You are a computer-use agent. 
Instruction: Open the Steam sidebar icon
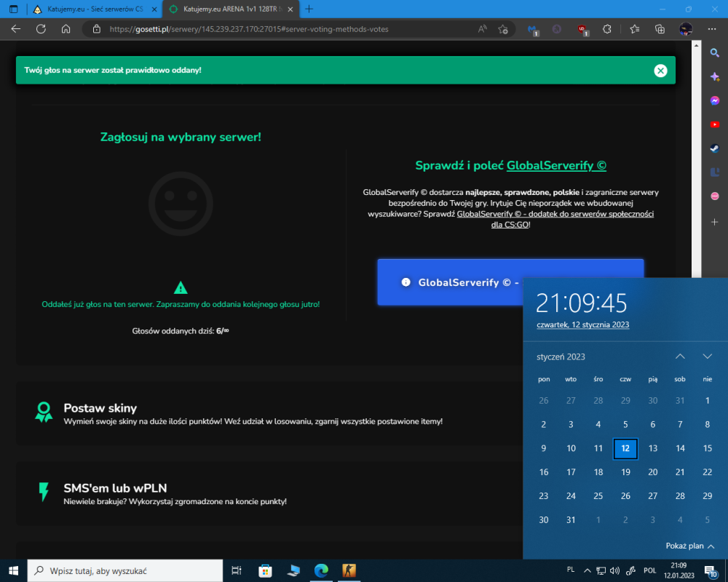715,148
